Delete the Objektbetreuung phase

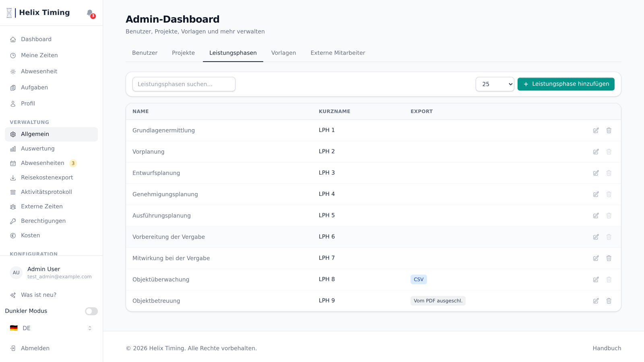(x=609, y=301)
